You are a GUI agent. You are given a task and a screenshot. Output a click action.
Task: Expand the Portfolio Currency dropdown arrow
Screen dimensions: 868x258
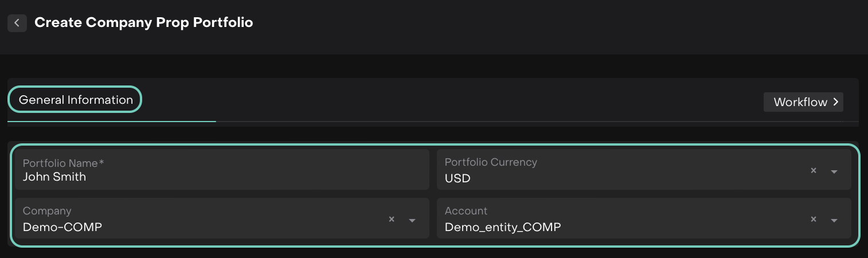(834, 171)
